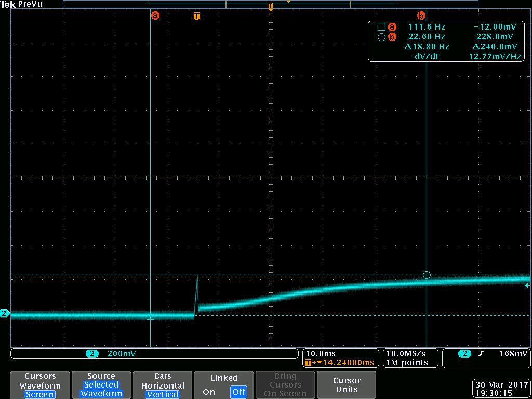Click the channel 2 badge in 200mV readout
The width and height of the screenshot is (532, 399).
[x=92, y=354]
